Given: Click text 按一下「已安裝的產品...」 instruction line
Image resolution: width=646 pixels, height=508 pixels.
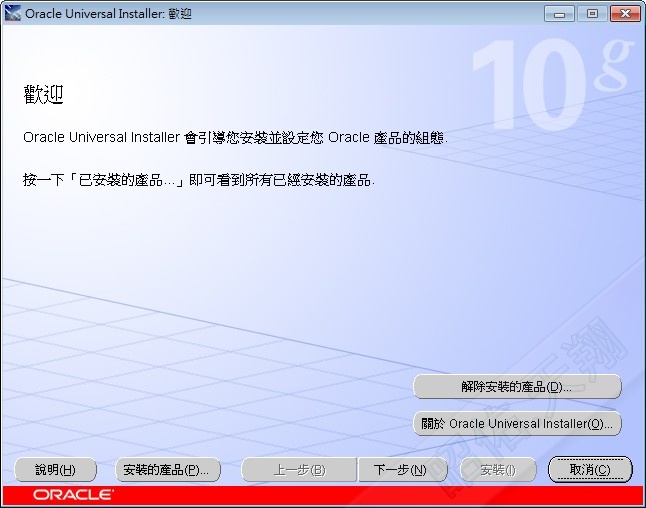Looking at the screenshot, I should point(199,180).
